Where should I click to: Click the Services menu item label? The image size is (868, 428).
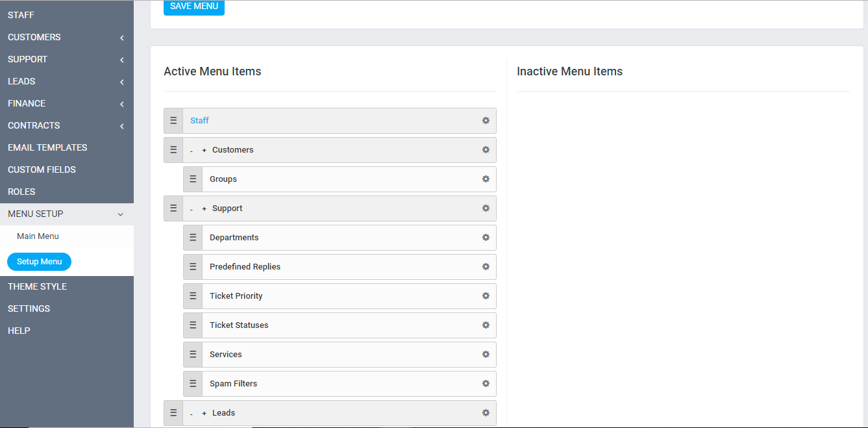[x=226, y=355]
